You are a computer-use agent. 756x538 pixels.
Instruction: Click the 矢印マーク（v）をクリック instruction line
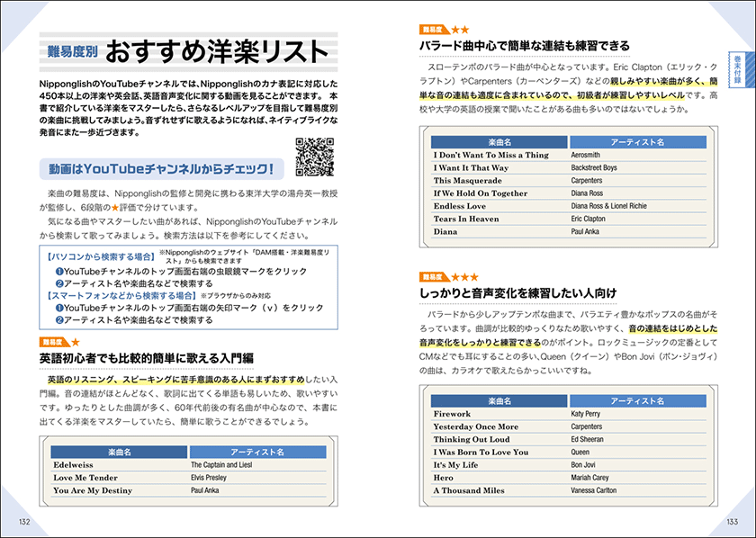190,308
